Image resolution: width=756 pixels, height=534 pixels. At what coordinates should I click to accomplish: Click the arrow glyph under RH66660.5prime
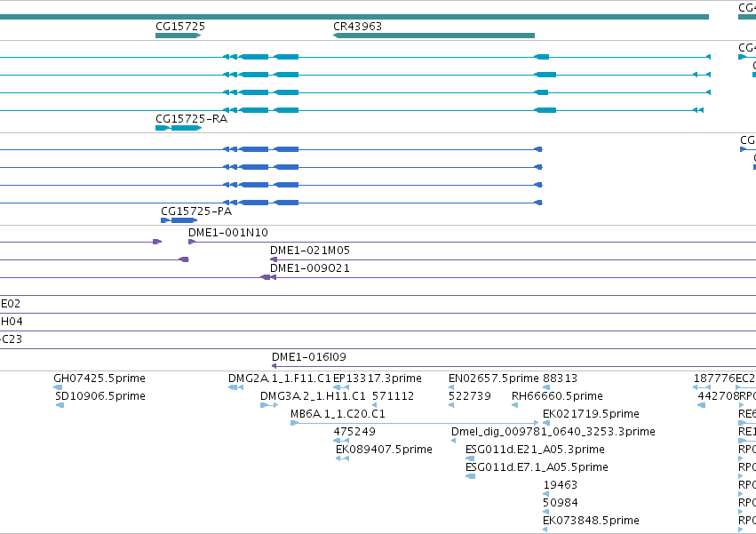pos(515,405)
